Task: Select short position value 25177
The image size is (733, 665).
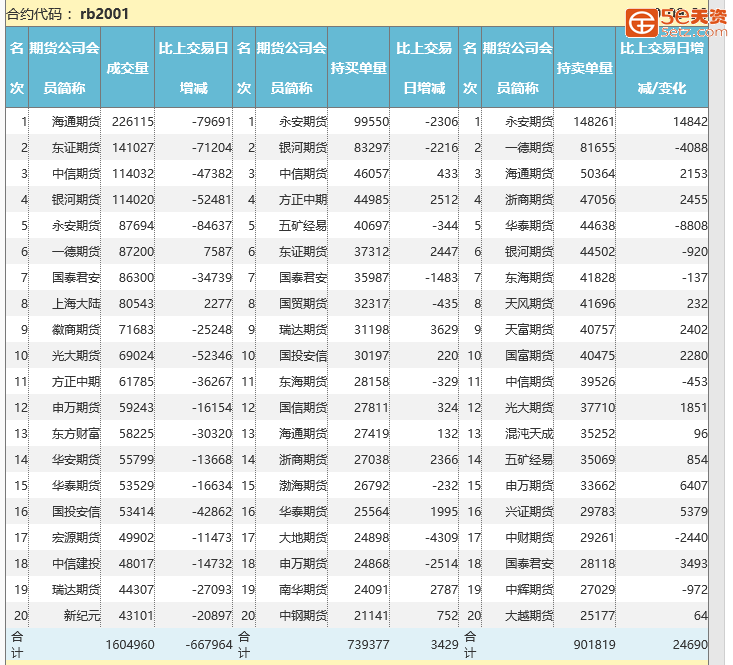Action: [x=597, y=615]
